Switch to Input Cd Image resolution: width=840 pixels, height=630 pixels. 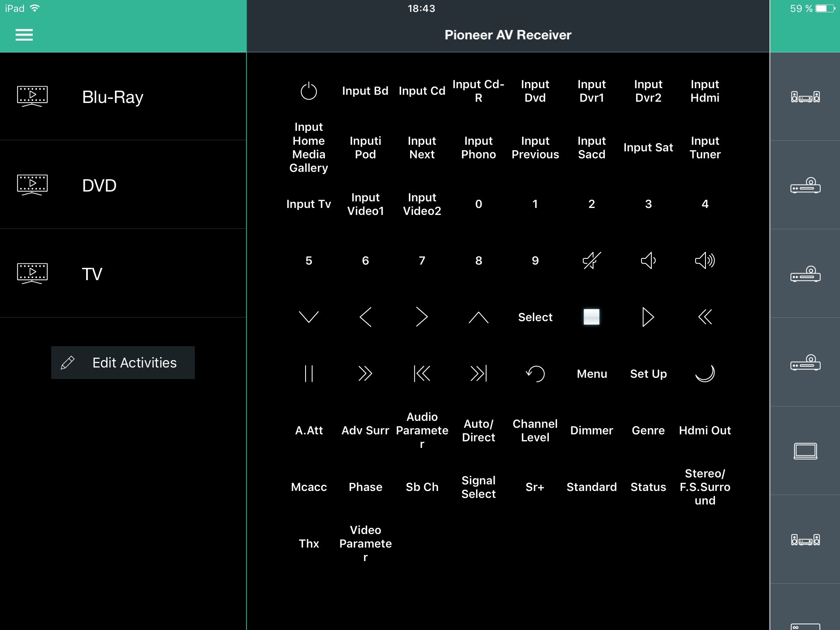point(422,91)
